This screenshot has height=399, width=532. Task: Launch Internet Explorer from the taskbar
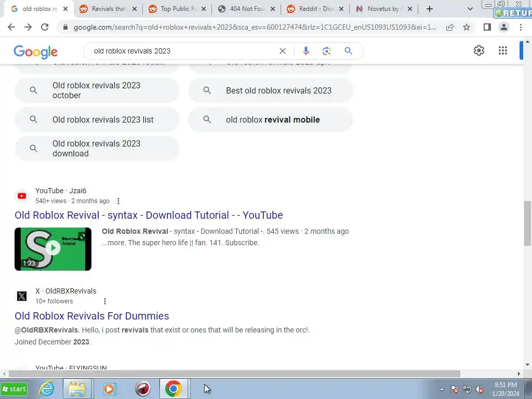(x=46, y=389)
